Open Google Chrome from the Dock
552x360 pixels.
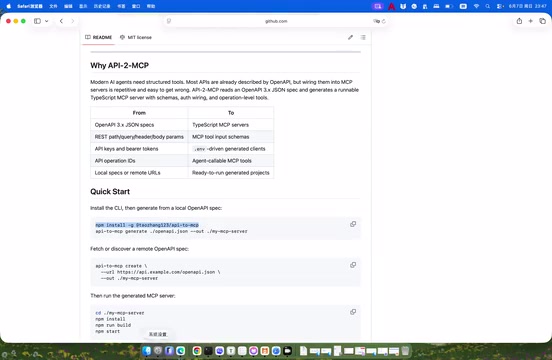[197, 350]
